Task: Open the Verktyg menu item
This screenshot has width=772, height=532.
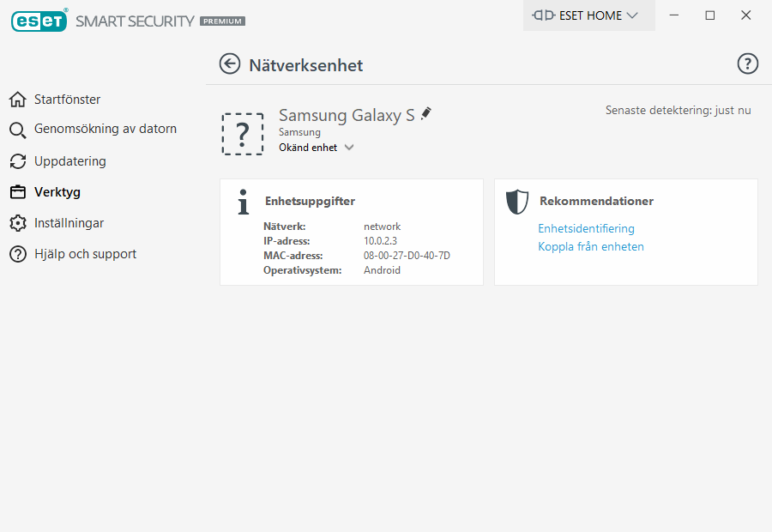Action: 57,192
